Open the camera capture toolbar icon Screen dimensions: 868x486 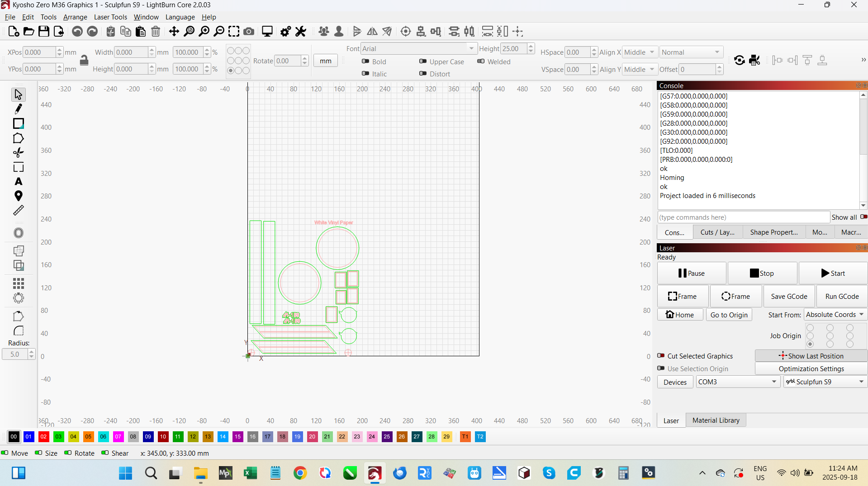click(x=249, y=31)
